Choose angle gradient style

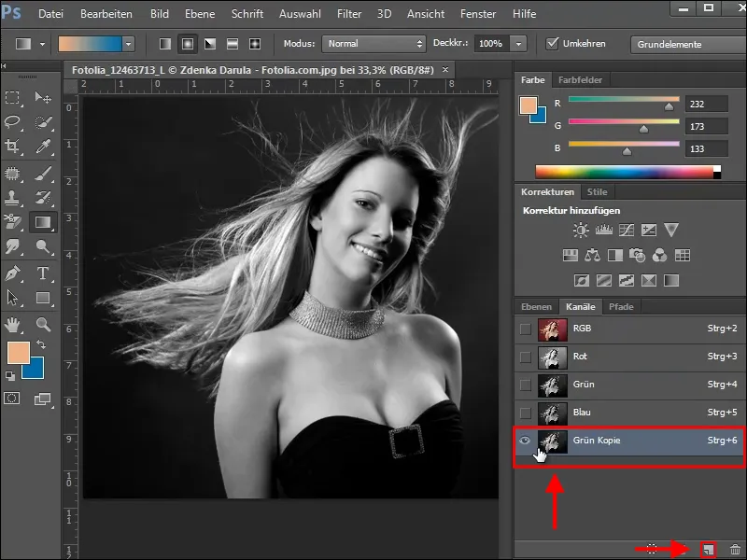[x=209, y=44]
